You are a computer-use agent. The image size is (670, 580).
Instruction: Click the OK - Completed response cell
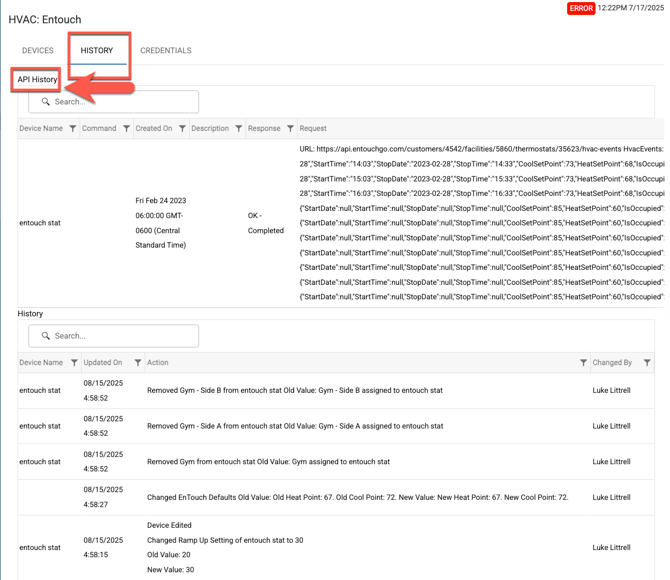coord(266,223)
